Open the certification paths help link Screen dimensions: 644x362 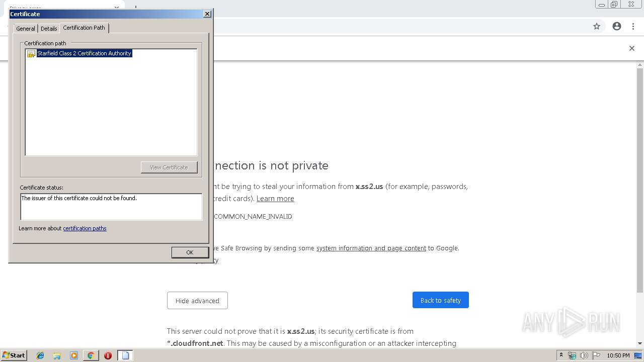(85, 228)
